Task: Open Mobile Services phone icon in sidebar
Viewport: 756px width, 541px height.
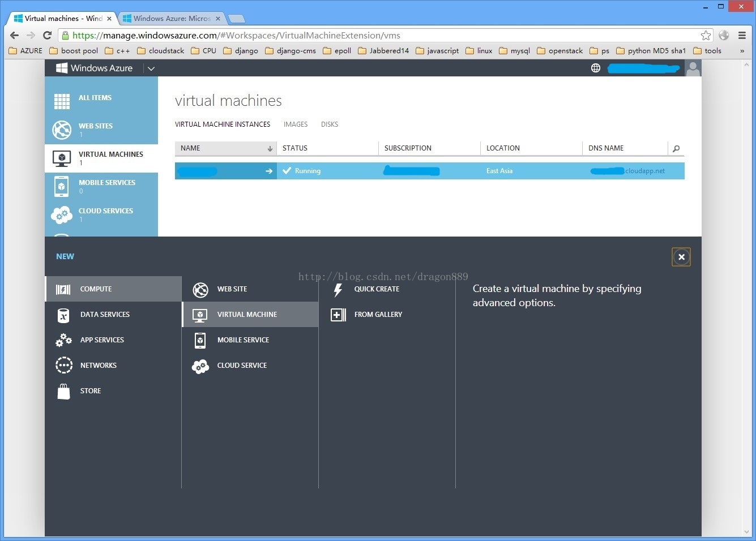Action: tap(62, 186)
